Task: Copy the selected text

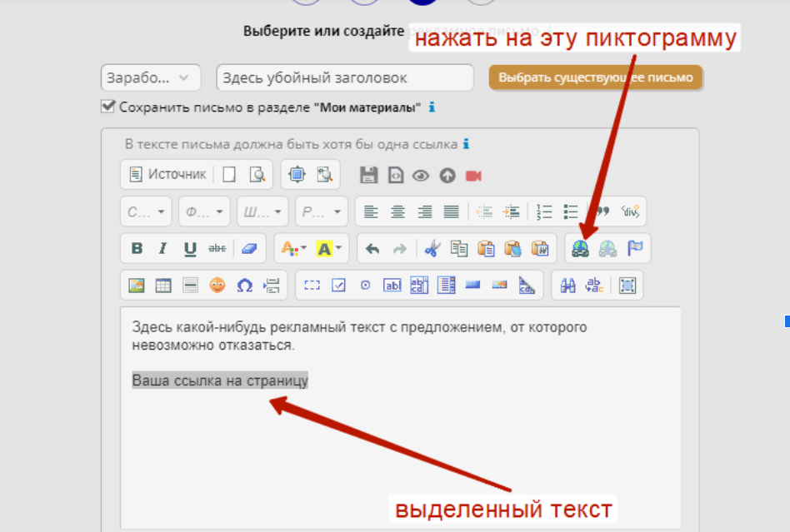Action: click(x=459, y=249)
